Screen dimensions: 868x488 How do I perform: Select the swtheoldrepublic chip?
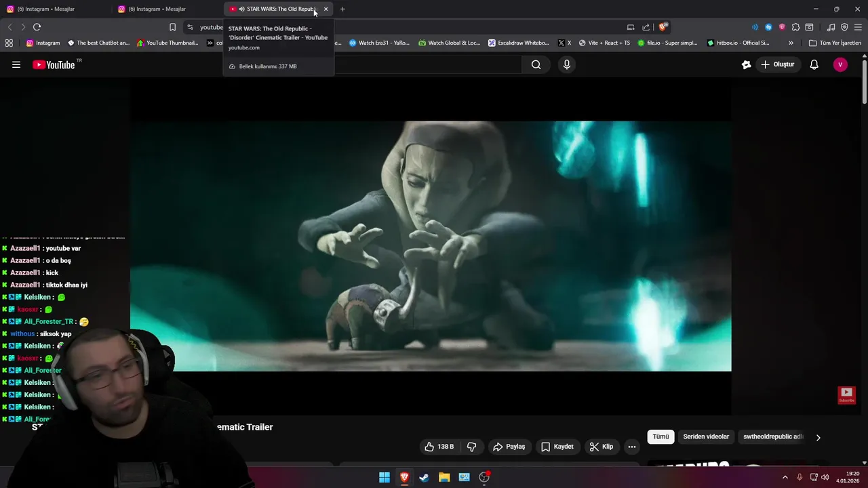[x=773, y=437]
